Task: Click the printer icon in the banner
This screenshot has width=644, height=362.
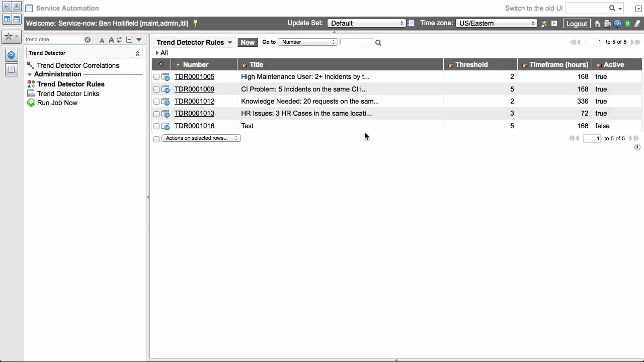Action: [x=607, y=24]
